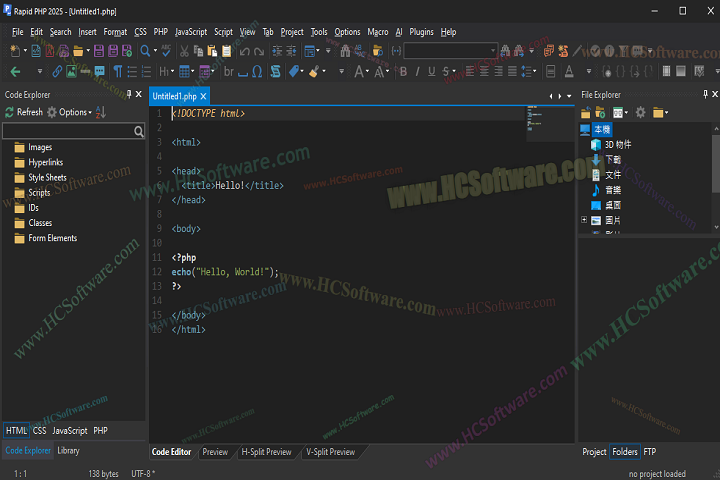Toggle align left button
This screenshot has height=480, width=720.
(x=470, y=71)
